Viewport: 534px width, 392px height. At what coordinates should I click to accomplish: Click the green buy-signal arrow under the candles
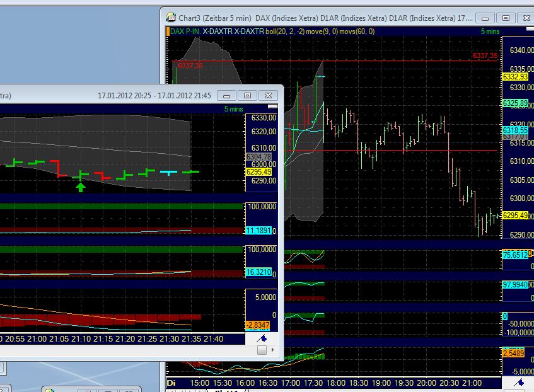81,187
